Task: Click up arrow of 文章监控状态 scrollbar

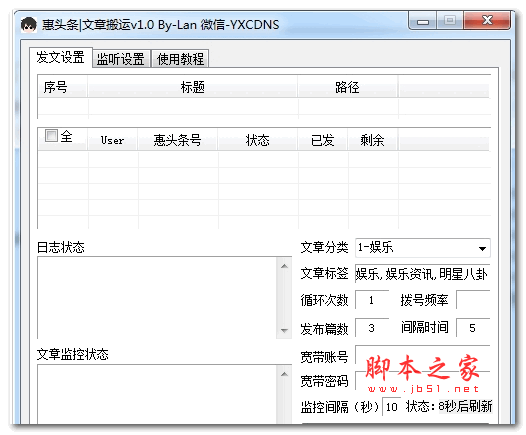Action: click(284, 374)
